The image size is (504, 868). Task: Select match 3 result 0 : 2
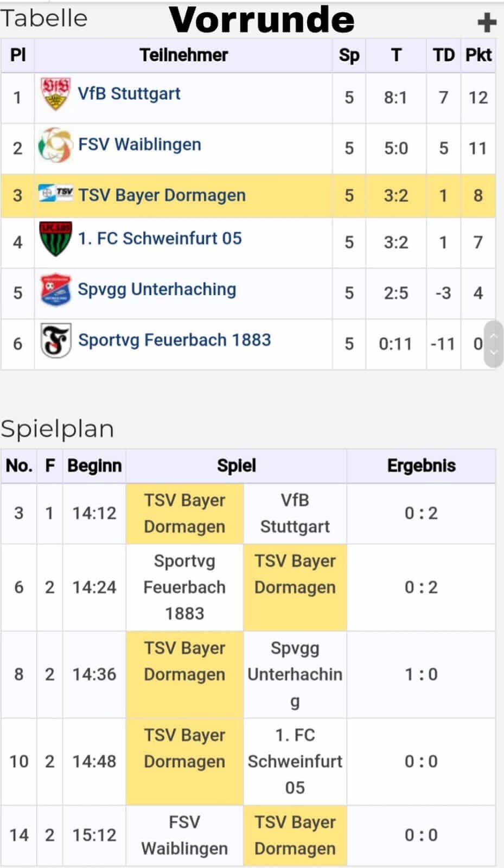tap(421, 513)
